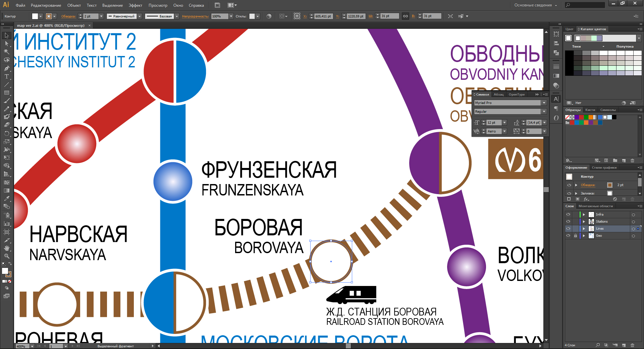Toggle visibility of the Stations layer
This screenshot has width=644, height=349.
pyautogui.click(x=568, y=222)
